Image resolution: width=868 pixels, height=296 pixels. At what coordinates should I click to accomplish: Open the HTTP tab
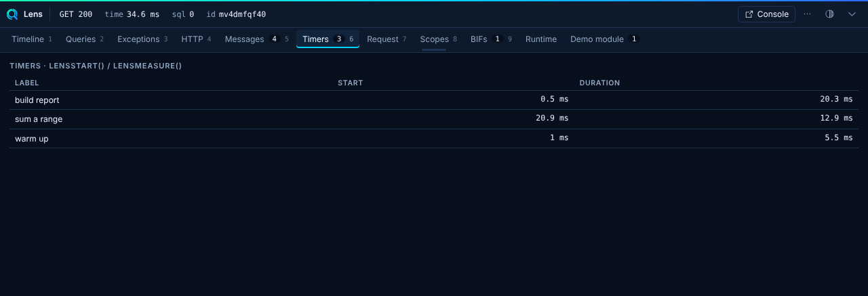click(196, 39)
